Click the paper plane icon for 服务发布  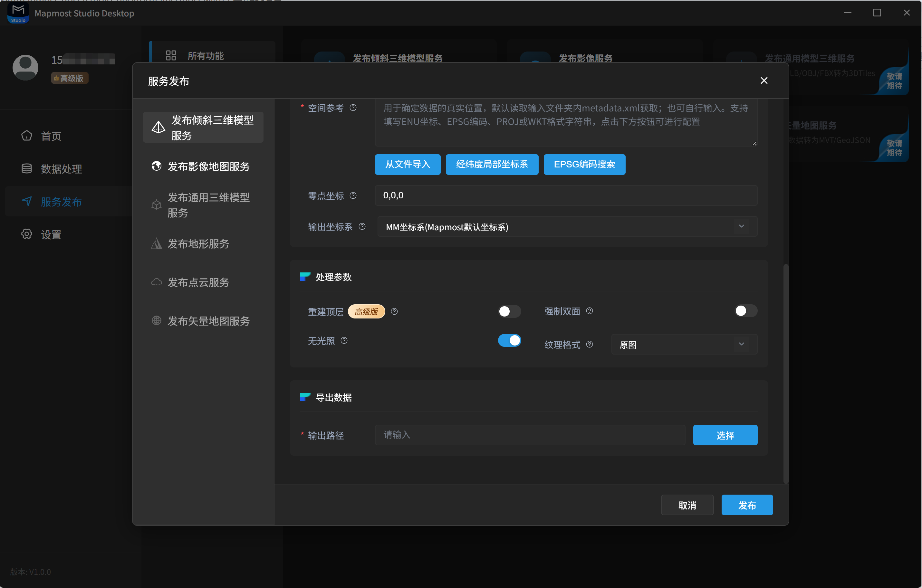(27, 201)
